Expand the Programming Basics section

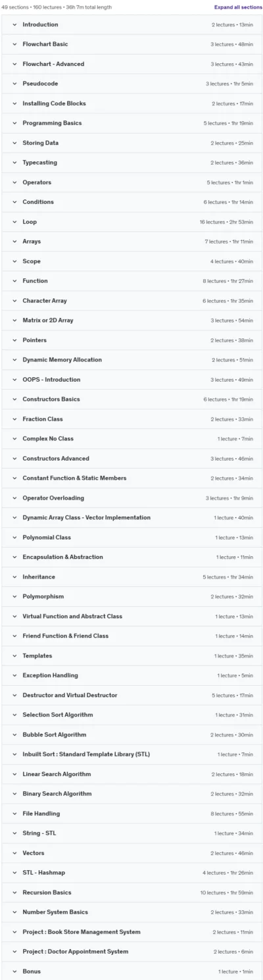coord(131,123)
